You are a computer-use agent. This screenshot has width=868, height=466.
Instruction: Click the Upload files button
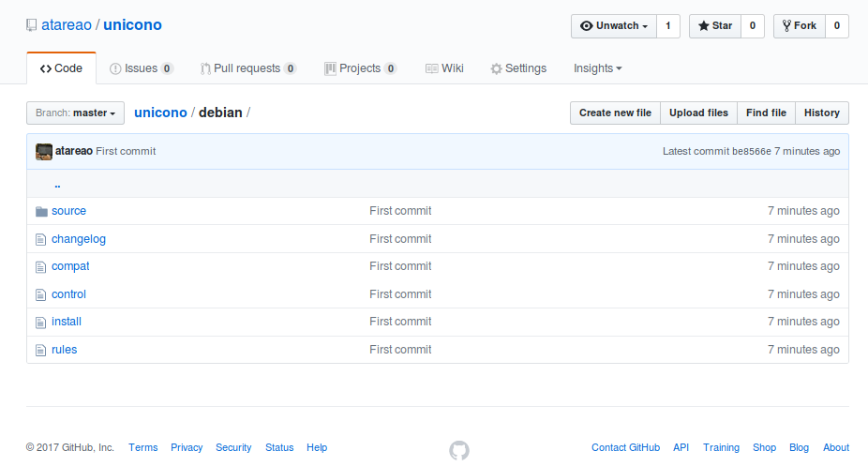tap(698, 113)
